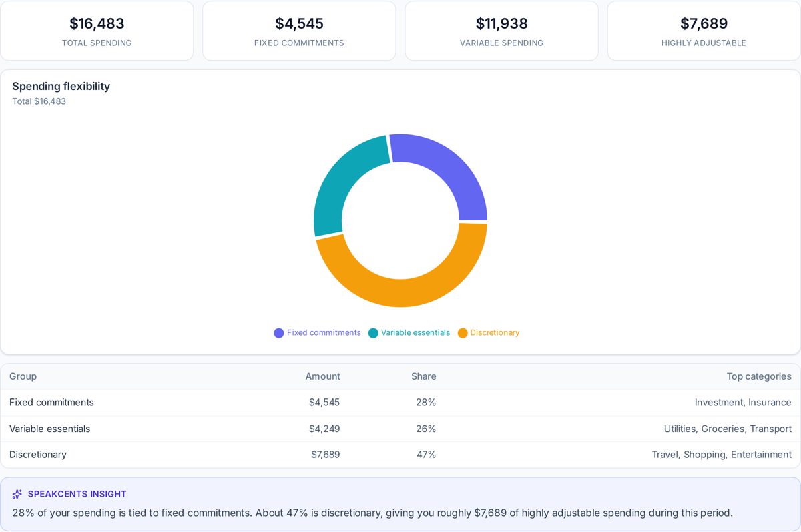Viewport: 801px width, 532px height.
Task: Select the Discretionary table row label
Action: pos(38,455)
